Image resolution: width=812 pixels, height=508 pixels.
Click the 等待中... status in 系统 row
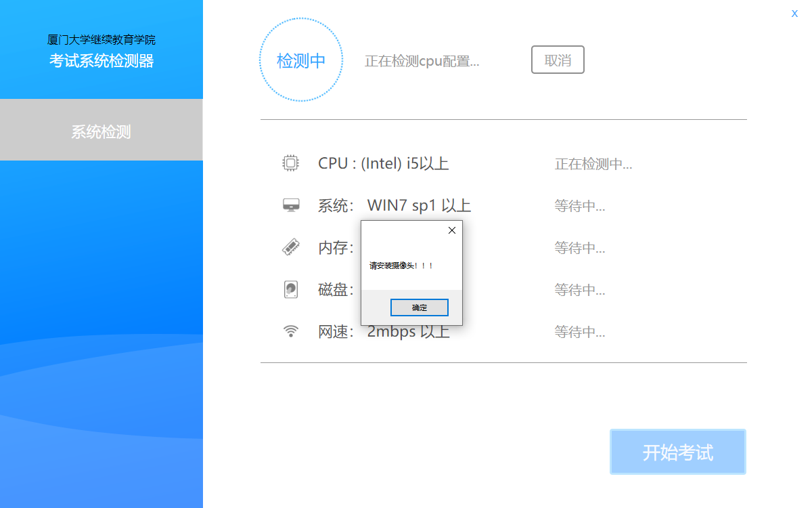580,206
